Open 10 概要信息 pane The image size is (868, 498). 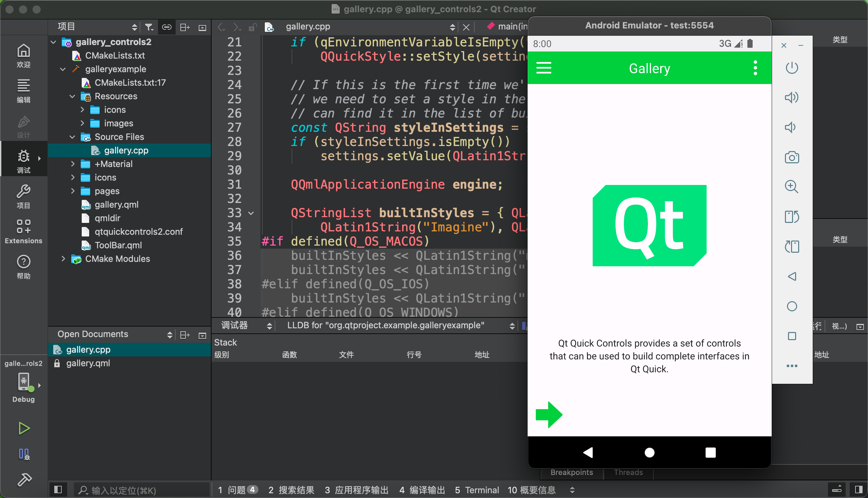532,490
